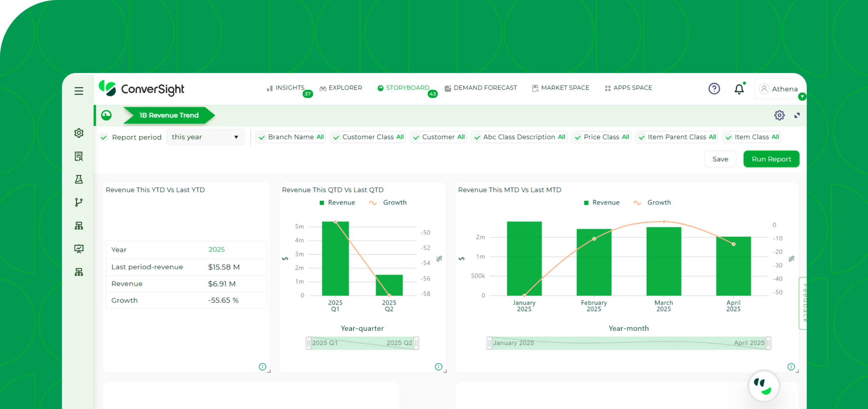Click the expand fullscreen arrows icon
868x409 pixels.
tap(797, 116)
